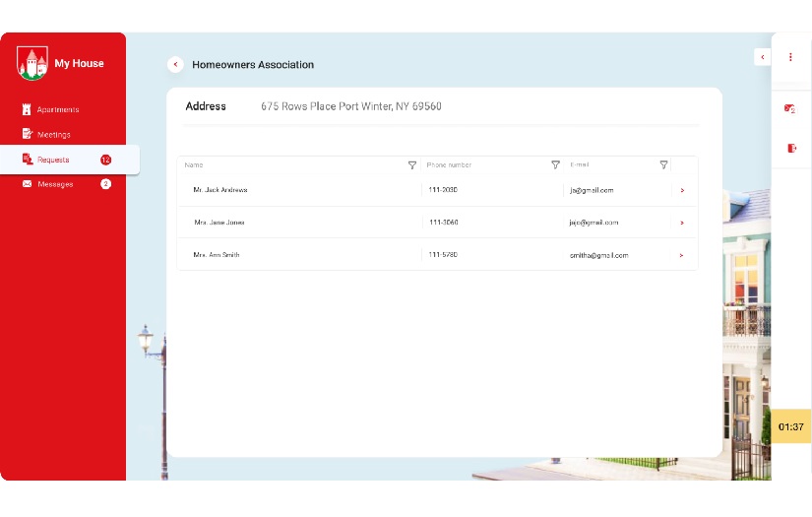
Task: Click email ja@gmail.com
Action: coord(592,190)
